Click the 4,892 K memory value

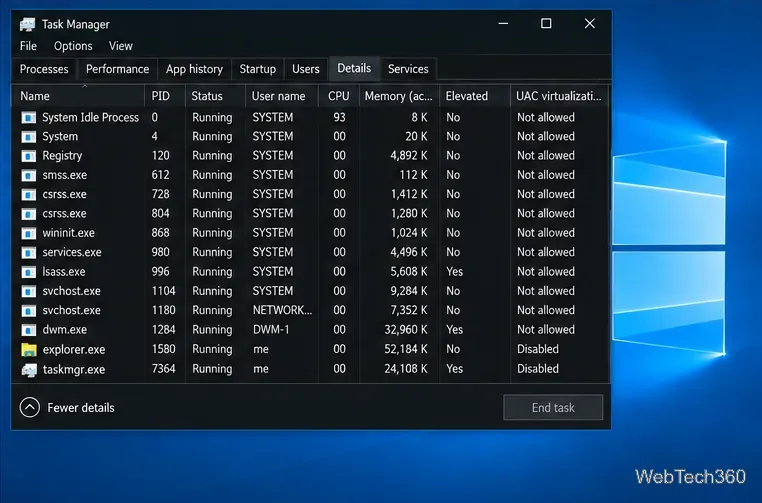click(x=409, y=156)
